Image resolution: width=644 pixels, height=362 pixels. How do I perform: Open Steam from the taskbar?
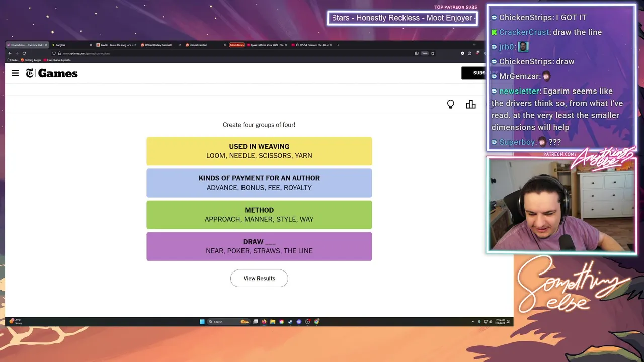(290, 322)
